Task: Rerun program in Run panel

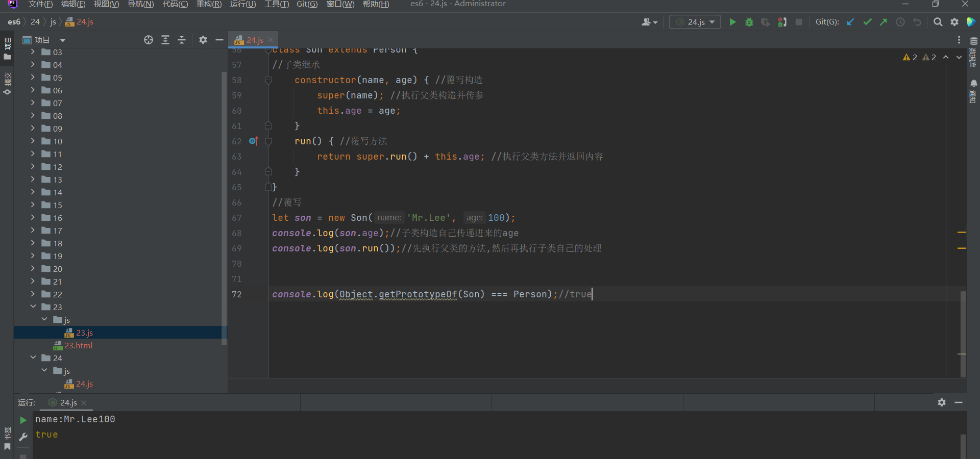Action: coord(23,420)
